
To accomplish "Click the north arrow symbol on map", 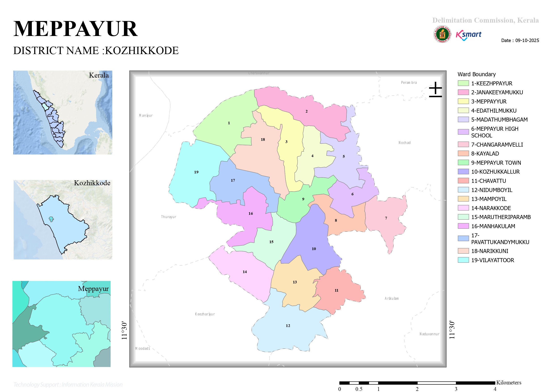I will pos(435,90).
